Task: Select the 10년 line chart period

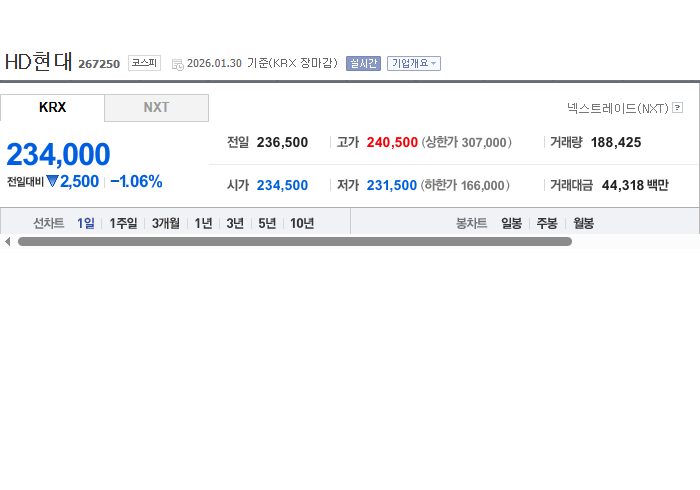Action: click(x=302, y=223)
